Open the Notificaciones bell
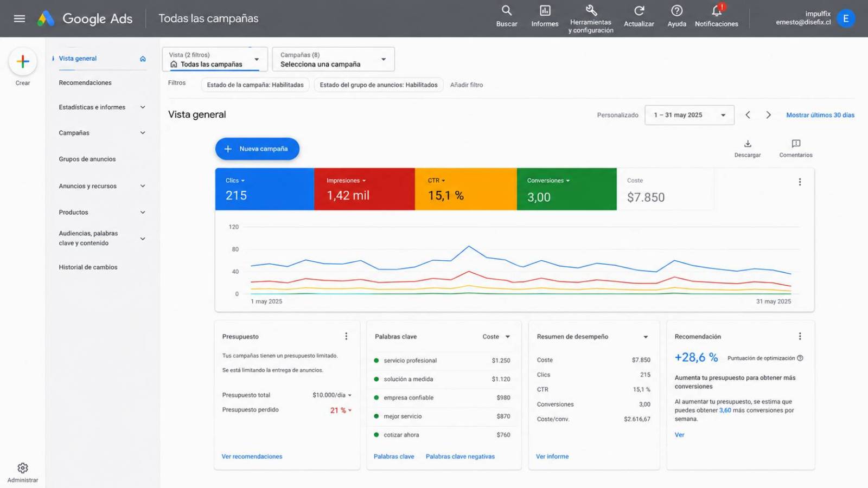This screenshot has height=488, width=868. (717, 16)
